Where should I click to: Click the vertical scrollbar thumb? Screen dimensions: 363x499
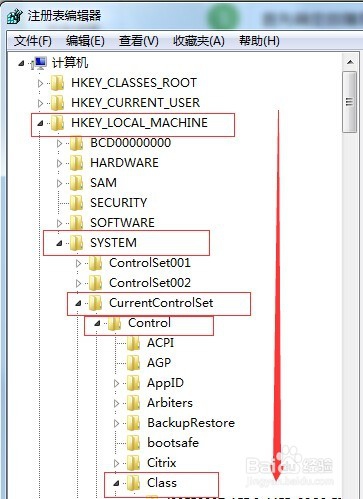[350, 102]
